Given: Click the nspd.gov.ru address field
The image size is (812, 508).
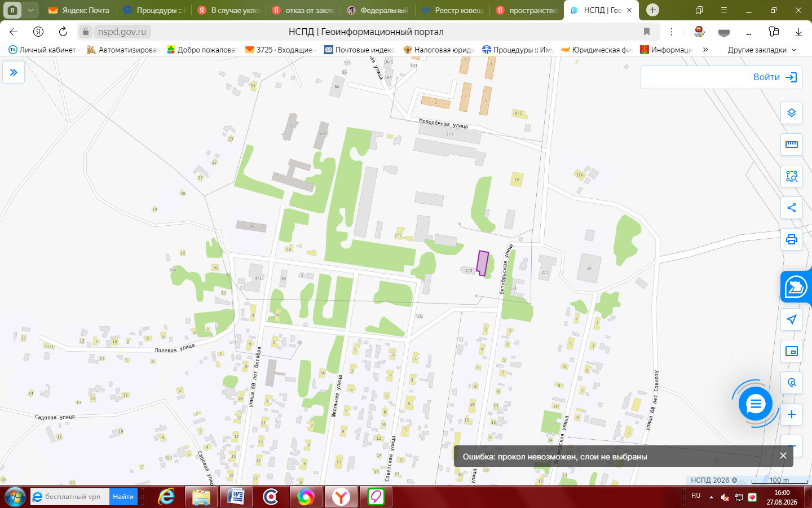Looking at the screenshot, I should coord(122,32).
